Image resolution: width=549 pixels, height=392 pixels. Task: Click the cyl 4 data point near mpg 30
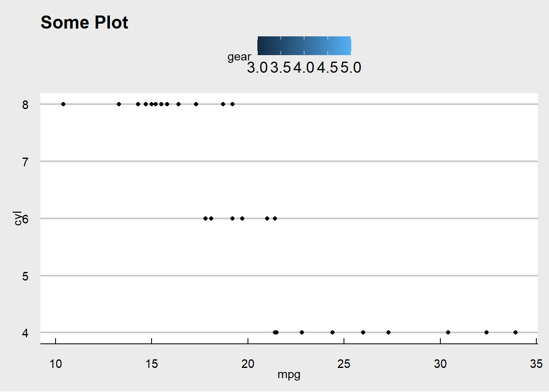click(448, 332)
